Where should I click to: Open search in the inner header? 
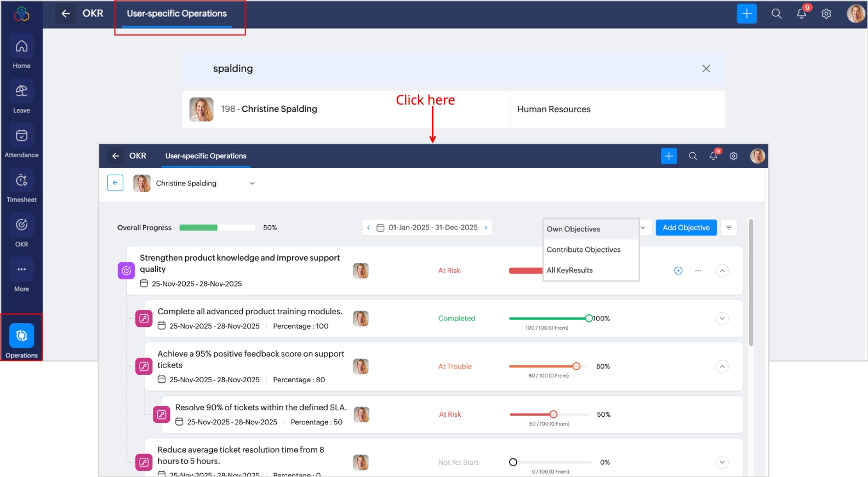tap(693, 156)
